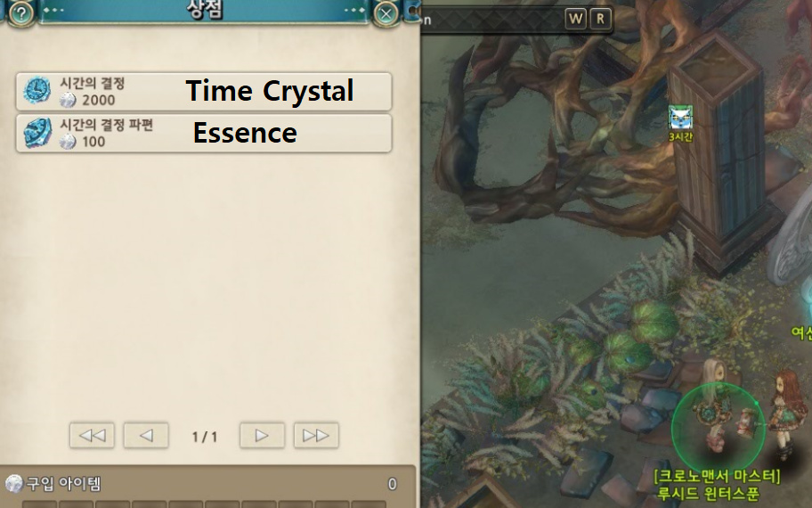The height and width of the screenshot is (508, 812).
Task: Click the purchase total showing 0
Action: (x=392, y=484)
